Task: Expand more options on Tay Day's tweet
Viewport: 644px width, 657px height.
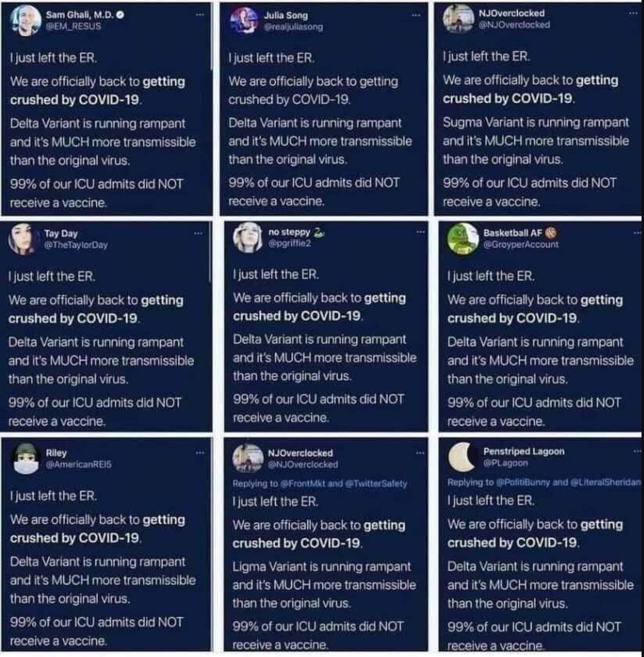Action: [198, 233]
